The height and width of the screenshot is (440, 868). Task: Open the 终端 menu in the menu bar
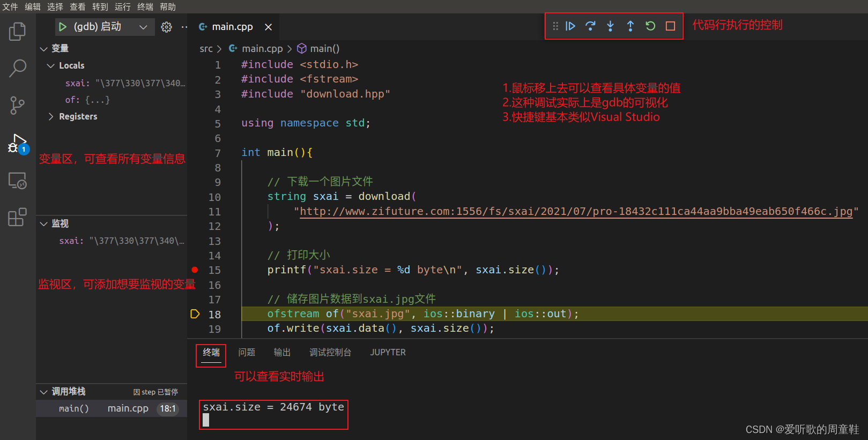[x=145, y=6]
